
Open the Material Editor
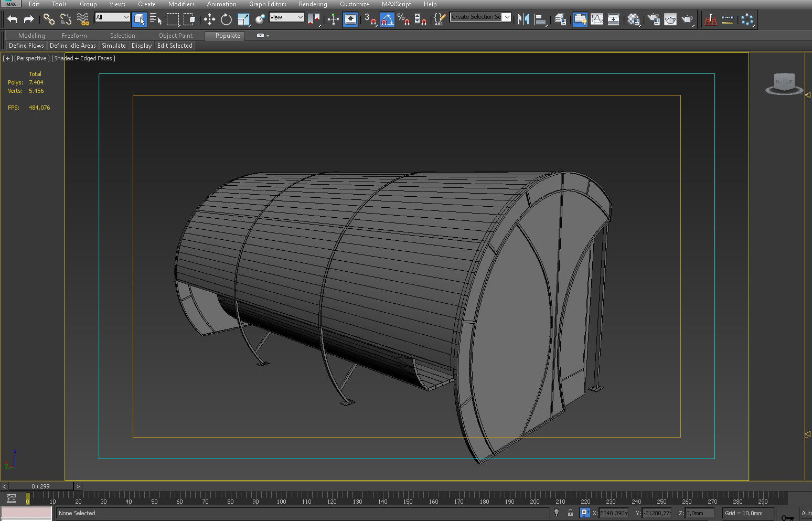pyautogui.click(x=634, y=19)
